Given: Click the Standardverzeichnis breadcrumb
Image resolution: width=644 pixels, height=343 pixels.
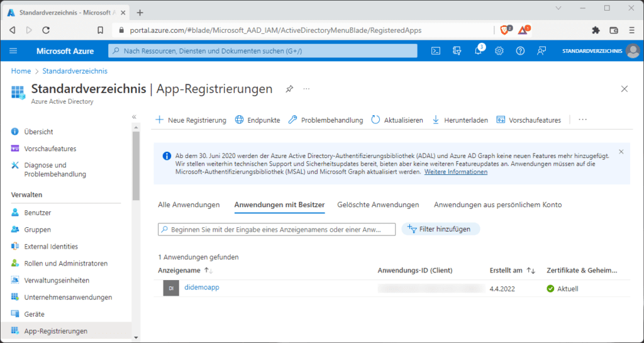Looking at the screenshot, I should (x=75, y=71).
